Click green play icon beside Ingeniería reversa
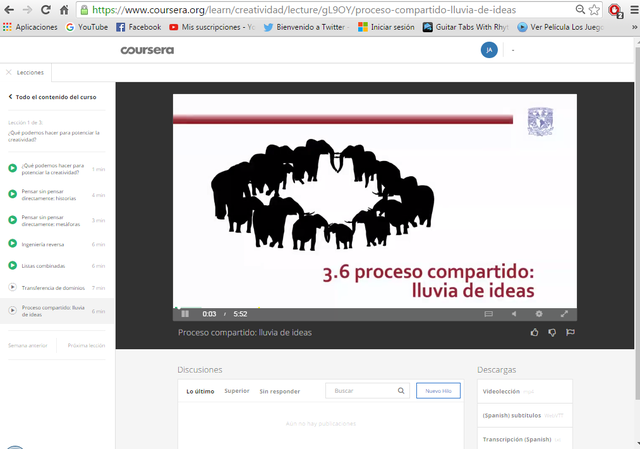The width and height of the screenshot is (640, 449). click(x=13, y=244)
